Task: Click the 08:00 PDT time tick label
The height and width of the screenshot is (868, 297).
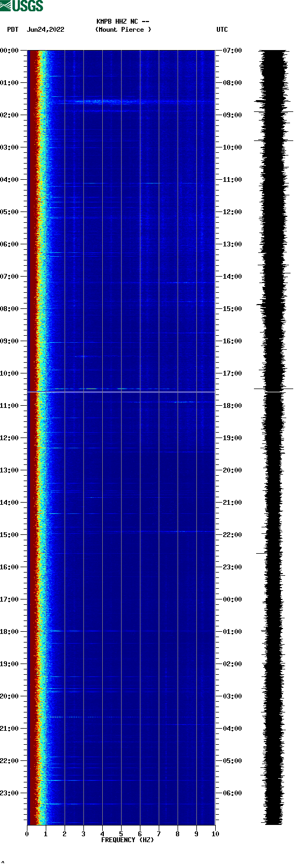Action: tap(10, 309)
